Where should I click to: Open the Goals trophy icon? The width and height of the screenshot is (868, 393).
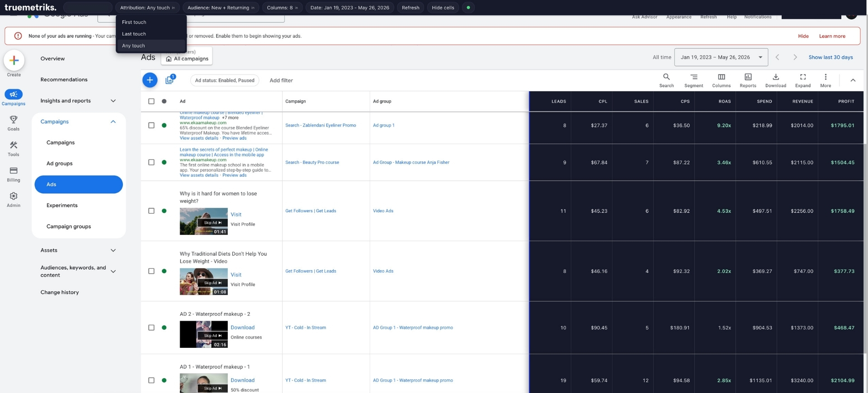tap(14, 120)
